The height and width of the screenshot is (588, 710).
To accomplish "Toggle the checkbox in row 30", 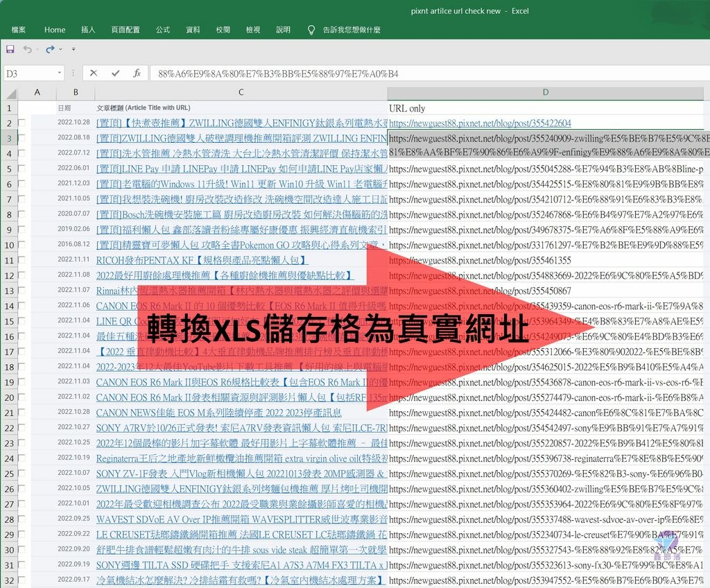I will click(21, 549).
